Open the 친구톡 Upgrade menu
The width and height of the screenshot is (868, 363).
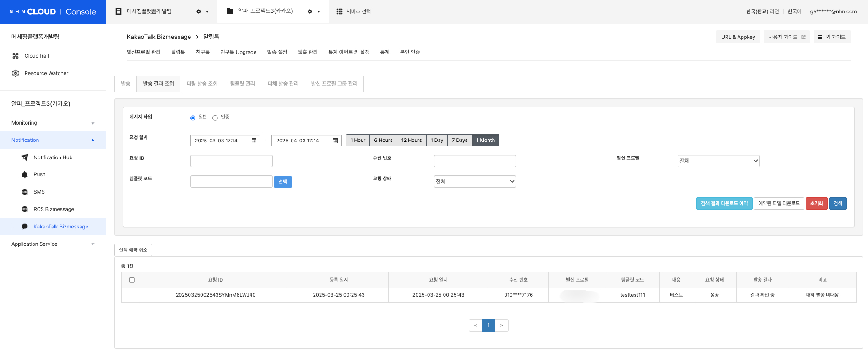[238, 52]
